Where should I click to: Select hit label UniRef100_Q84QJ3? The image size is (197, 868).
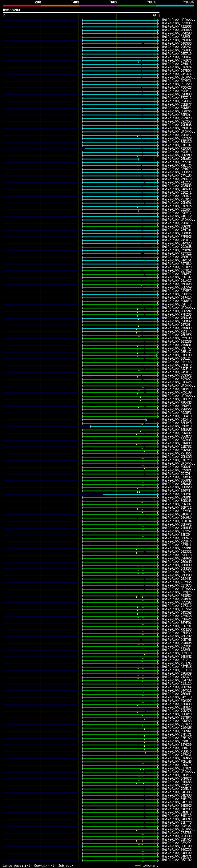pyautogui.click(x=176, y=64)
